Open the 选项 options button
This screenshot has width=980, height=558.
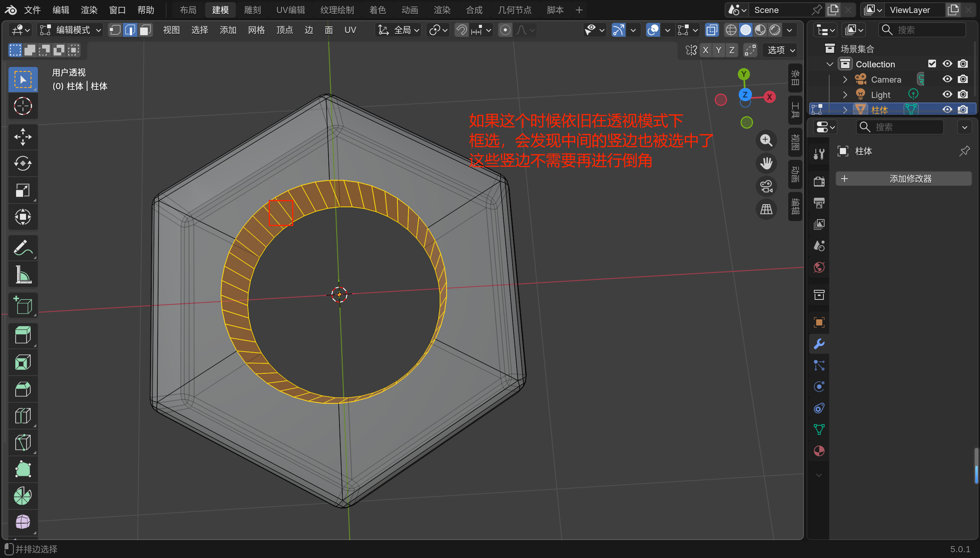click(x=781, y=50)
